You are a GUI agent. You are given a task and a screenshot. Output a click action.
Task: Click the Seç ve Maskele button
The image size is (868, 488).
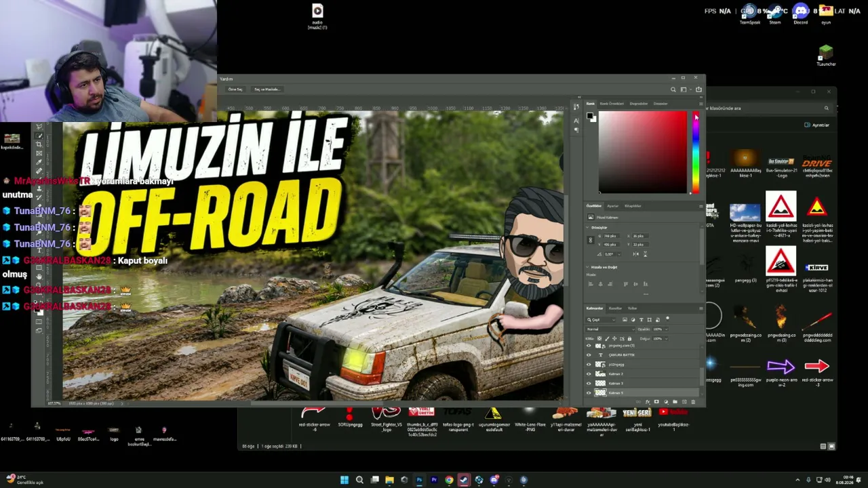pos(267,89)
